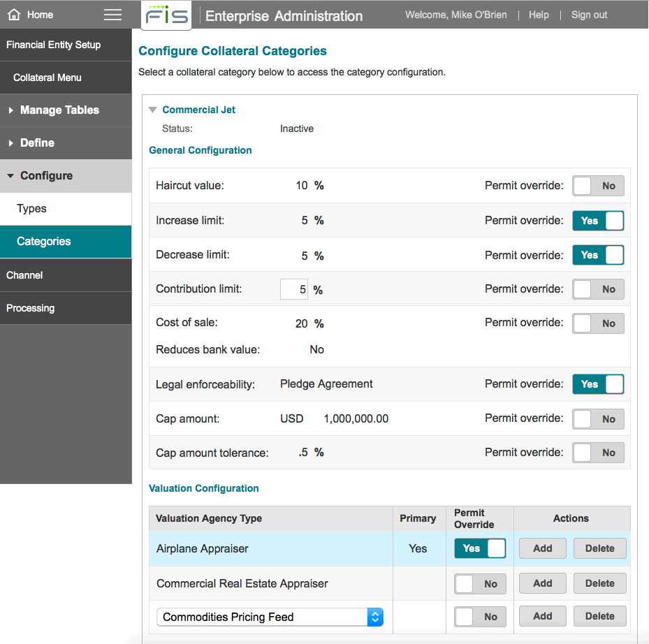649x644 pixels.
Task: Open the Collateral Menu item
Action: [48, 78]
